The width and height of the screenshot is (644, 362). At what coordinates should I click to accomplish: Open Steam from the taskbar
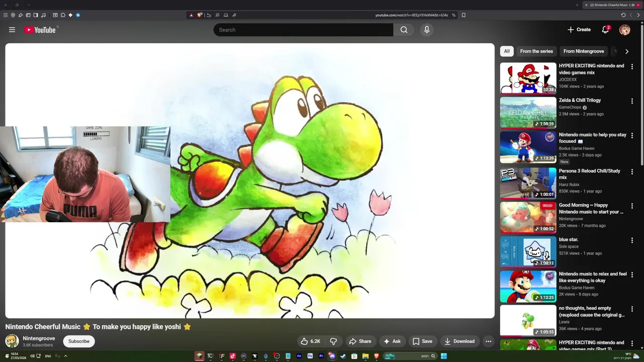click(x=343, y=356)
